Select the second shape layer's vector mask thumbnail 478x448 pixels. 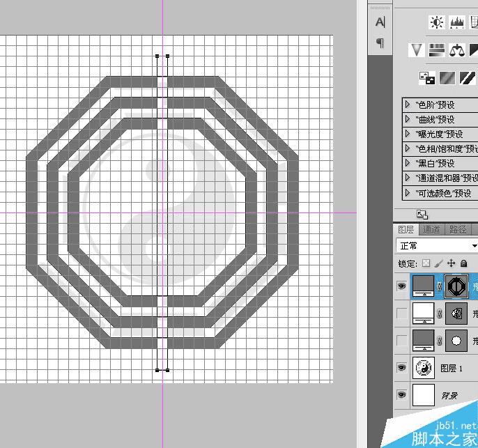[x=456, y=314]
